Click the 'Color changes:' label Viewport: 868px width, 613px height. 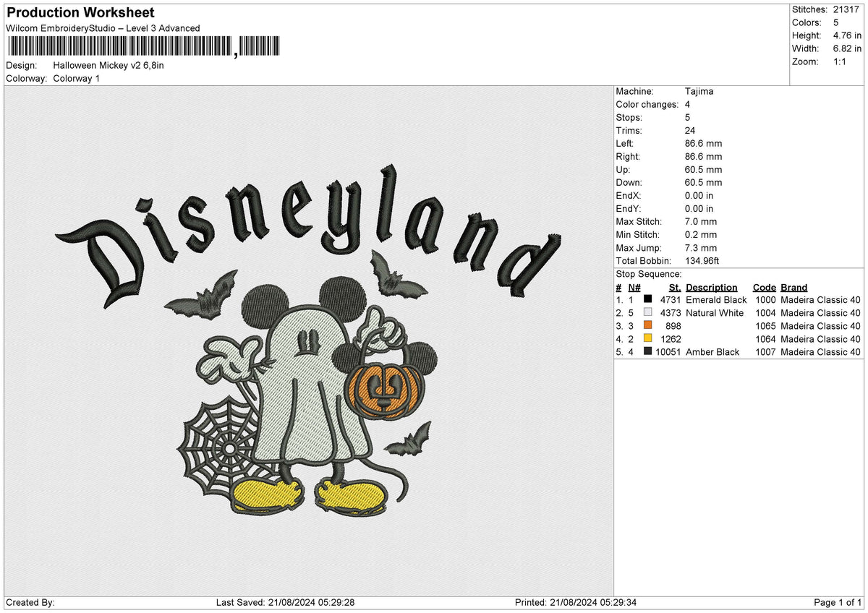[647, 105]
